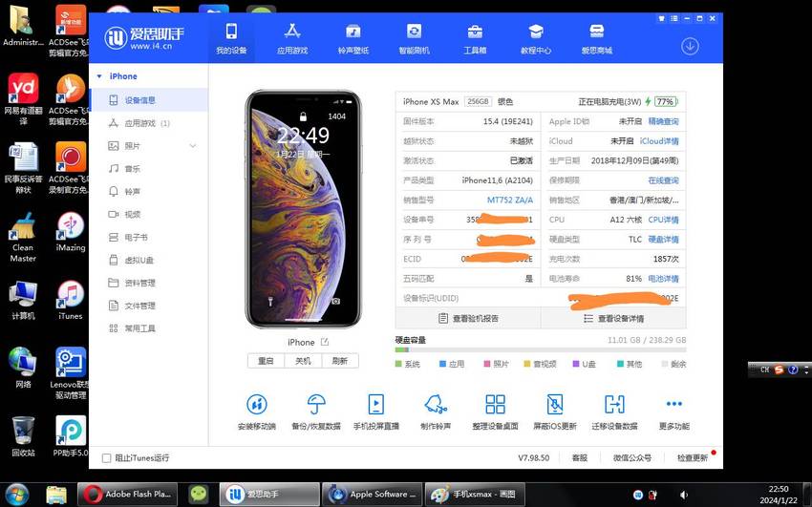Screen dimensions: 812x507
Task: Click the iPhone lock screen preview
Action: [303, 209]
